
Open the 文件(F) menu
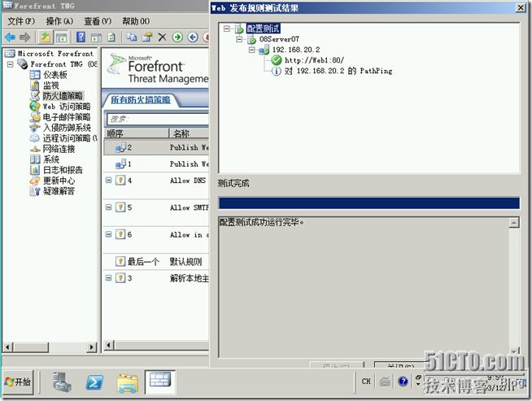21,21
